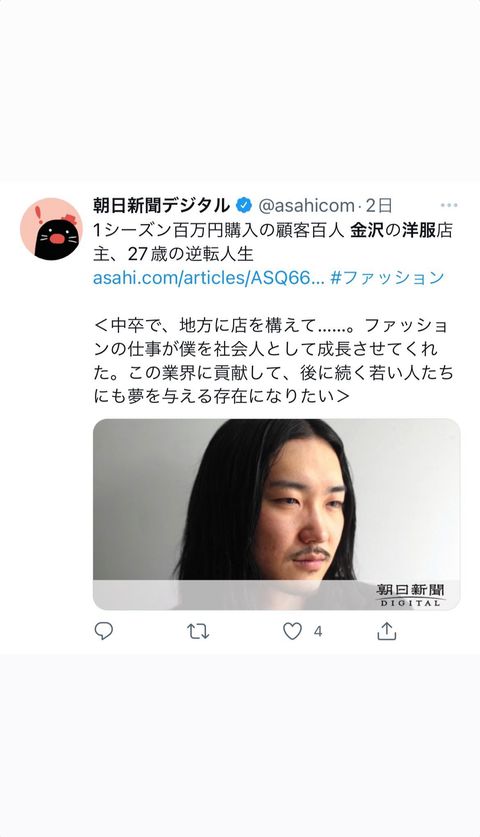The image size is (480, 837).
Task: Reply to the tweet via speech bubble icon
Action: point(104,631)
